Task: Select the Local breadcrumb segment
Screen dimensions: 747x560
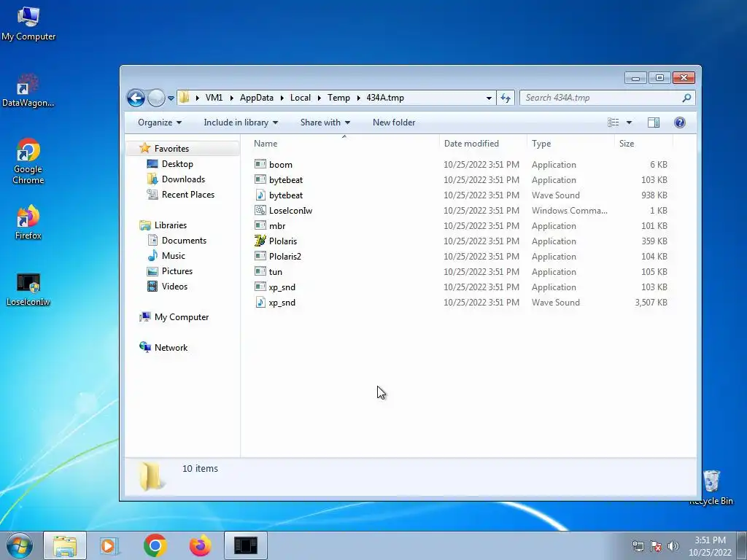Action: [x=300, y=98]
